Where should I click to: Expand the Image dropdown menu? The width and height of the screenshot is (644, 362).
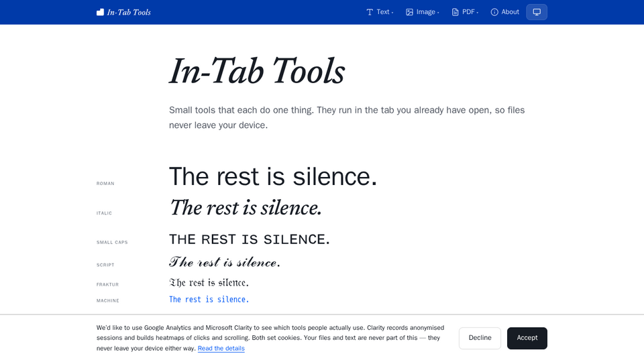423,12
